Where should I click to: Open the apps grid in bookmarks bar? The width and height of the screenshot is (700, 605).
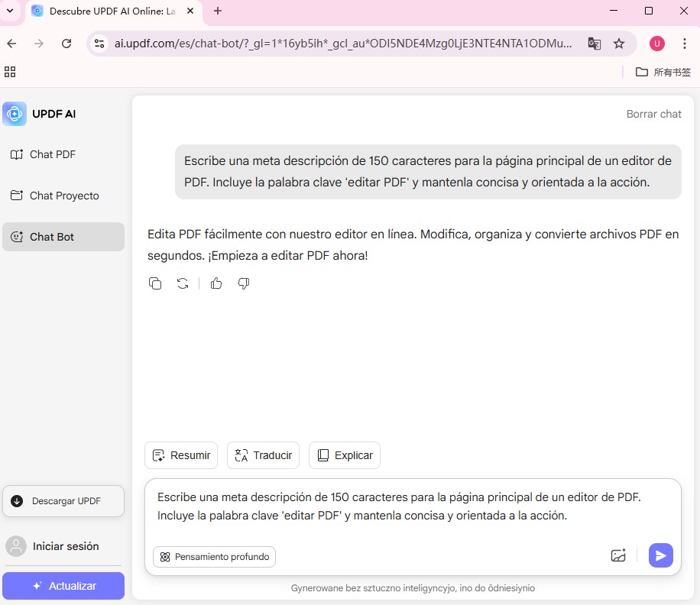10,72
